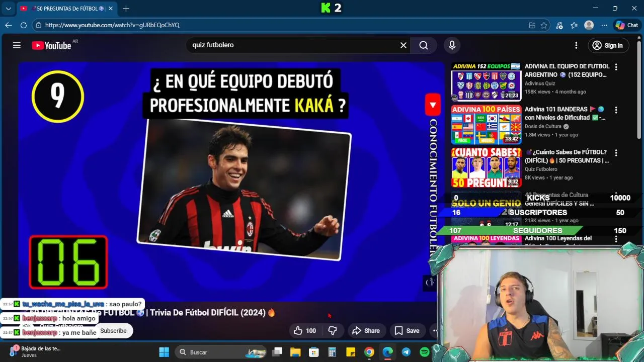Open Edge Settings and more ellipsis menu

[603, 25]
